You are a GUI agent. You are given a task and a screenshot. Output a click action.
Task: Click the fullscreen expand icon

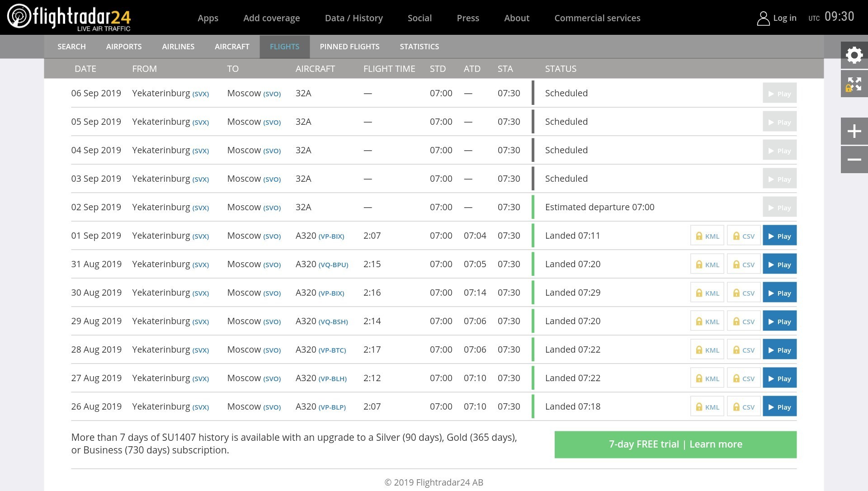click(x=854, y=84)
